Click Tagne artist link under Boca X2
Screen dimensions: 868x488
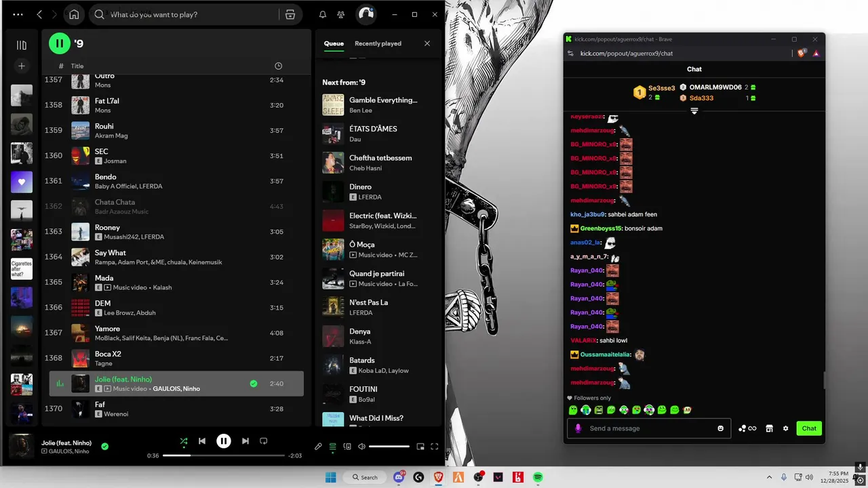pos(104,364)
